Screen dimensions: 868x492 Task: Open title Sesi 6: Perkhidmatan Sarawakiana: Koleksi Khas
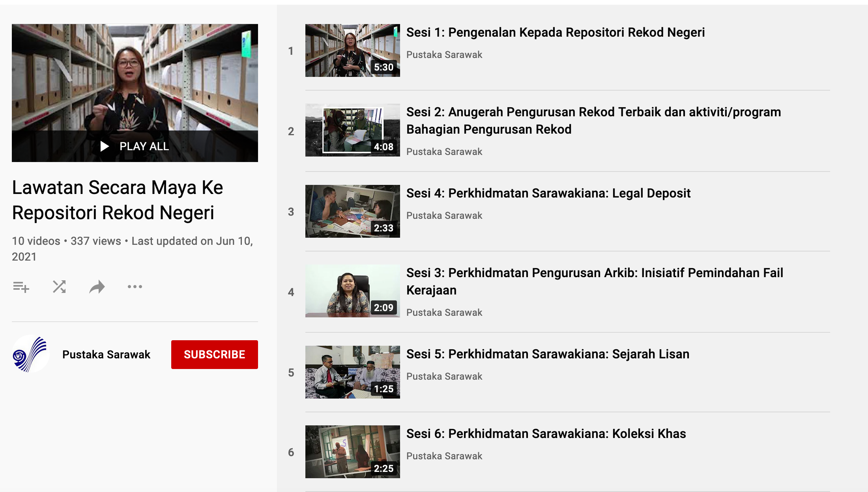(546, 434)
